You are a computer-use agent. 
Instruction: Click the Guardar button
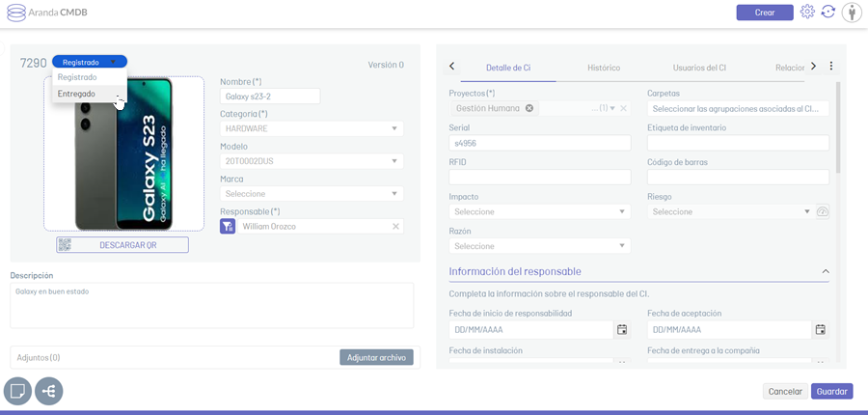click(831, 391)
